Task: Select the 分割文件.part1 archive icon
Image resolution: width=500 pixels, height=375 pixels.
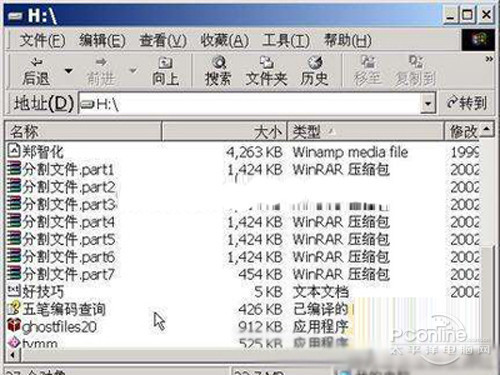Action: coord(14,168)
